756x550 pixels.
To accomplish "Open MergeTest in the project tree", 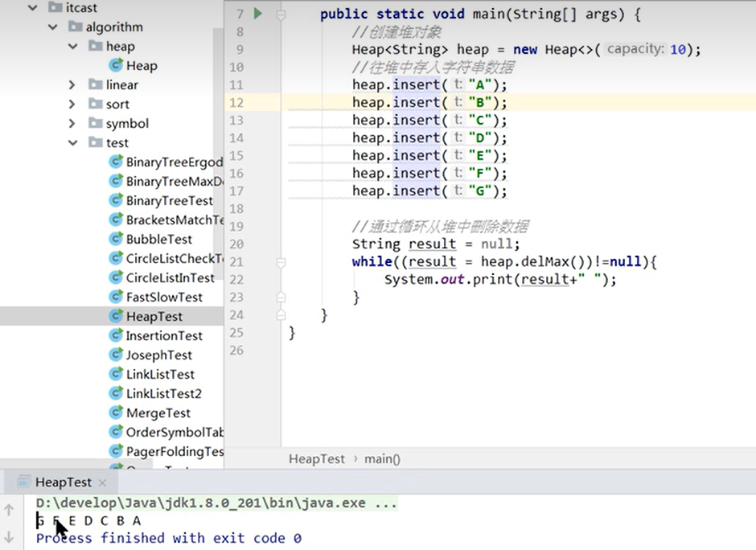I will [x=158, y=412].
